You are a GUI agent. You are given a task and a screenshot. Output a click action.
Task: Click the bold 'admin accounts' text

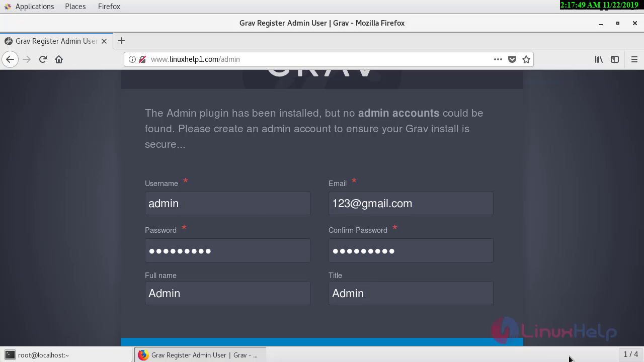click(398, 113)
